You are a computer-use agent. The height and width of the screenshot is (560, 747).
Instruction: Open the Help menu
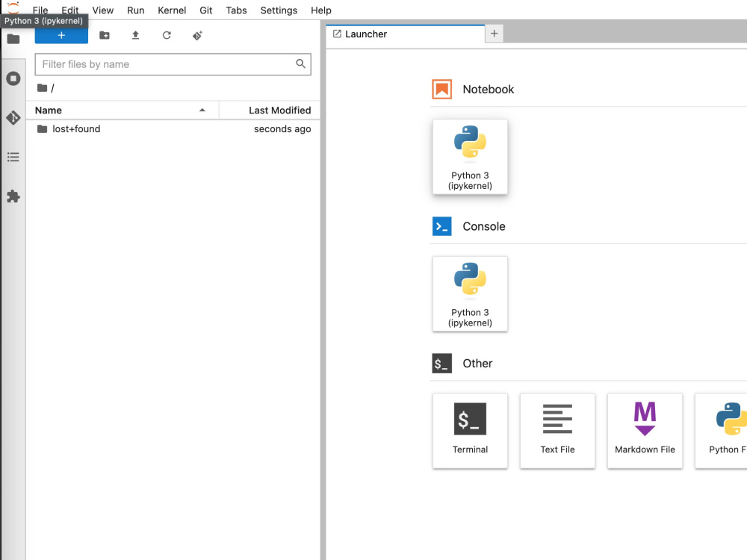pyautogui.click(x=321, y=10)
